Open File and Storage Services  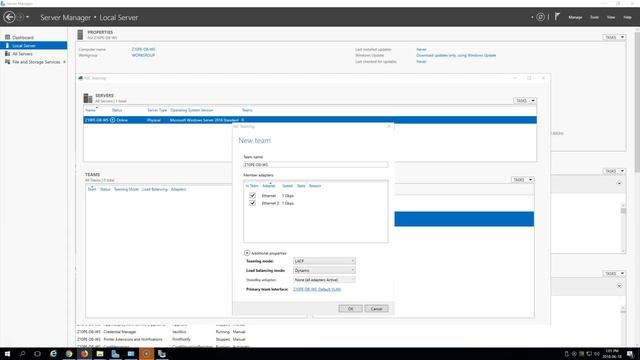coord(36,62)
